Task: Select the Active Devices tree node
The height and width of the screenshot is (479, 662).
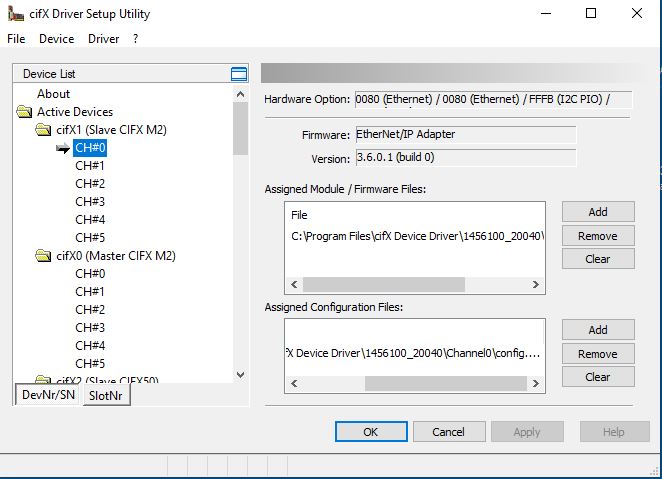Action: [75, 112]
